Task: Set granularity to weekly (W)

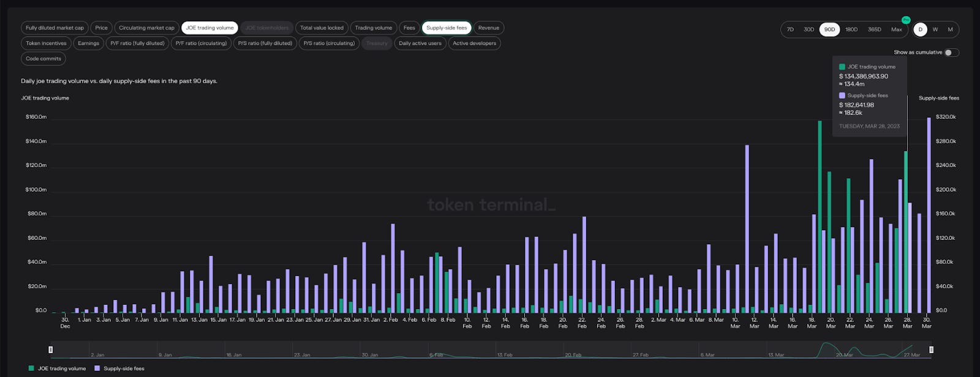Action: pos(935,29)
